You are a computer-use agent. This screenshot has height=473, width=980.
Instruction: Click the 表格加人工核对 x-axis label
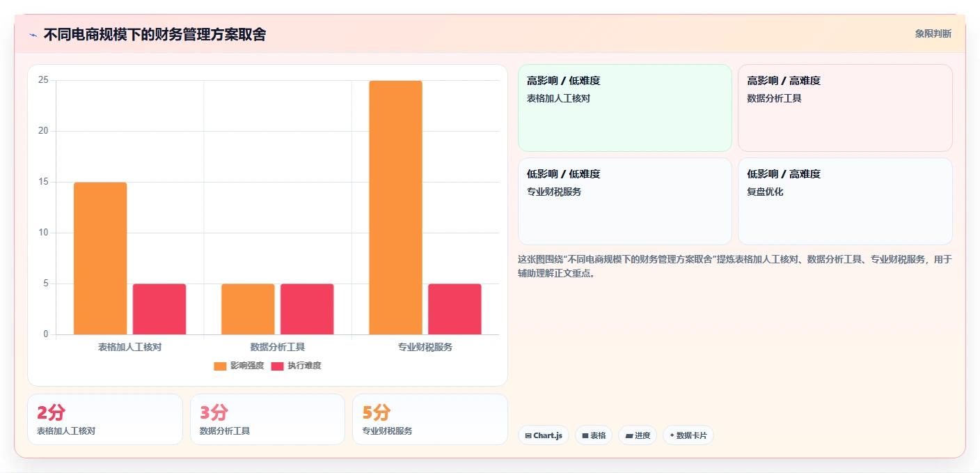(x=130, y=347)
